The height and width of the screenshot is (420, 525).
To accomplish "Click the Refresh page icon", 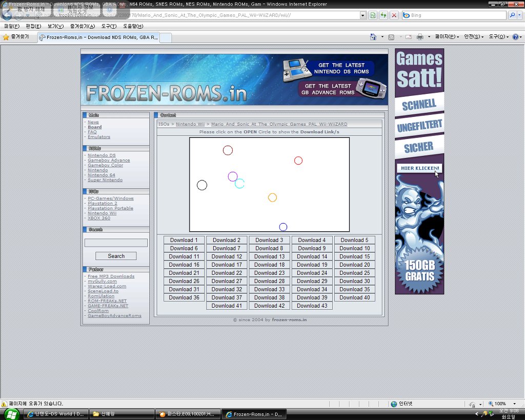I will click(x=383, y=15).
